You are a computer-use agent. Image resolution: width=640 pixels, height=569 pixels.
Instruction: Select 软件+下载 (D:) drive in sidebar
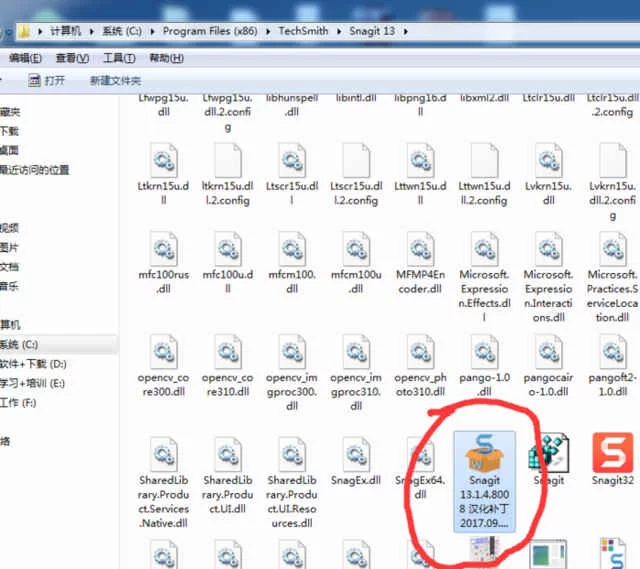click(x=33, y=364)
